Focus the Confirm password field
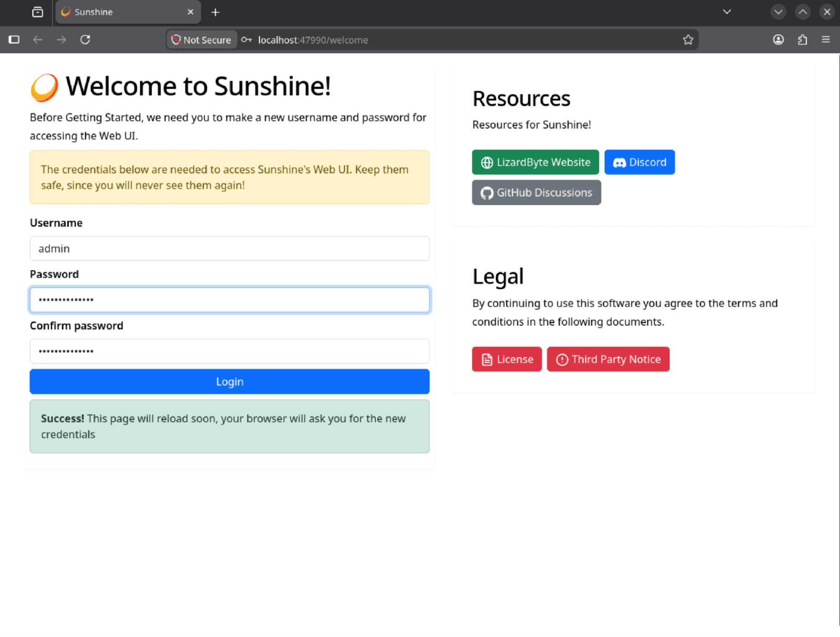Image resolution: width=840 pixels, height=637 pixels. (229, 351)
